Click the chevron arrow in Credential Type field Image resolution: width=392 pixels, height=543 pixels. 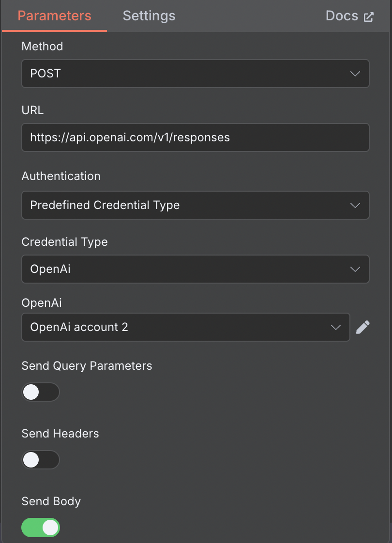[x=355, y=269]
